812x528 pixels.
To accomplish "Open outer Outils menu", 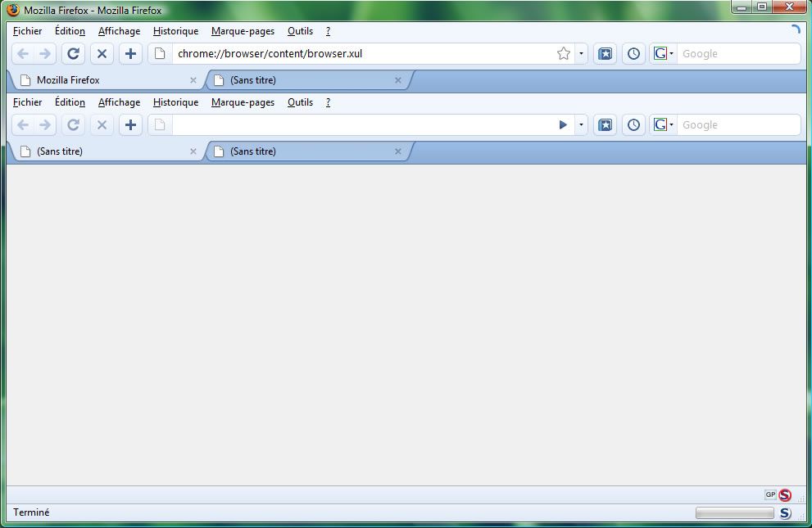I will (301, 31).
